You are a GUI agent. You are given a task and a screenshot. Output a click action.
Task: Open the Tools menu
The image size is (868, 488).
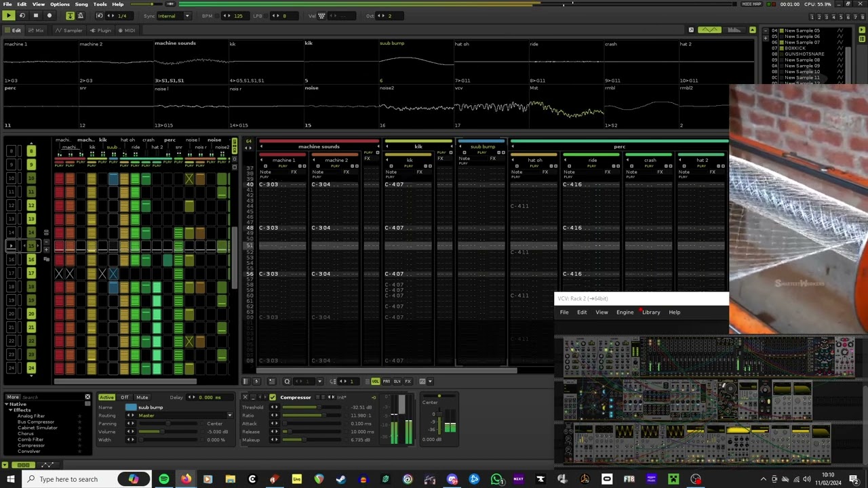[100, 4]
